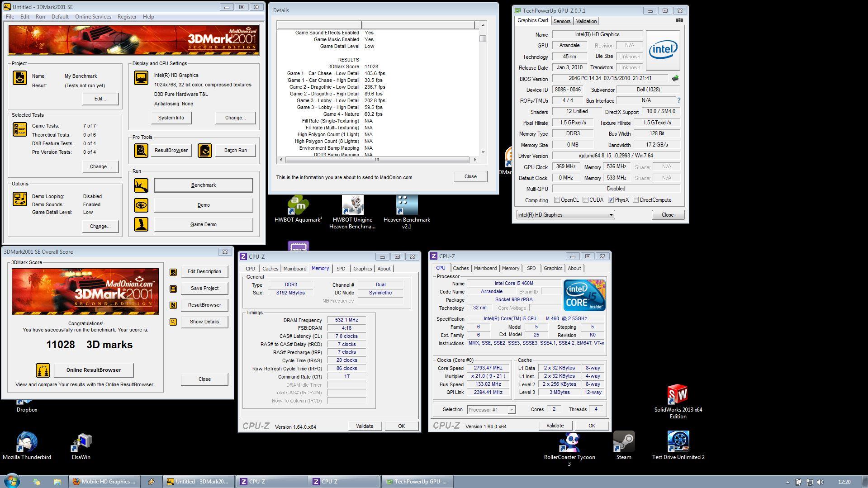Click the Details list horizontal scrollbar thumb
This screenshot has width=868, height=488.
377,160
